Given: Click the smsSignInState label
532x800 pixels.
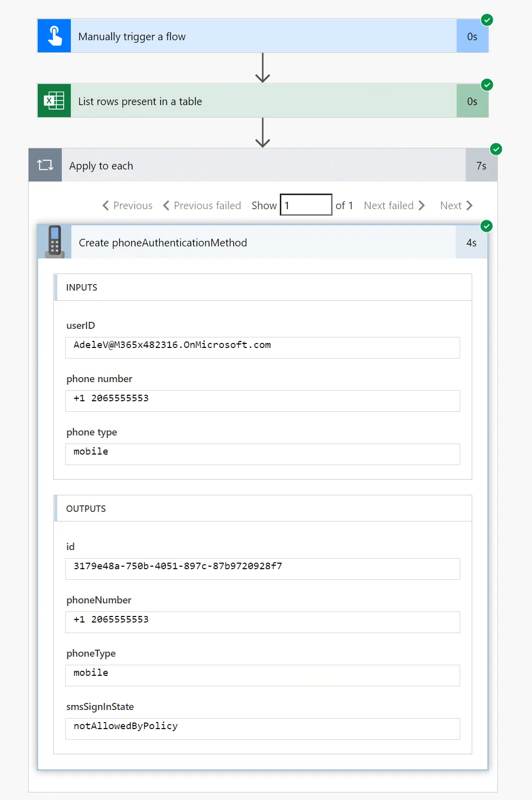Looking at the screenshot, I should [x=100, y=706].
